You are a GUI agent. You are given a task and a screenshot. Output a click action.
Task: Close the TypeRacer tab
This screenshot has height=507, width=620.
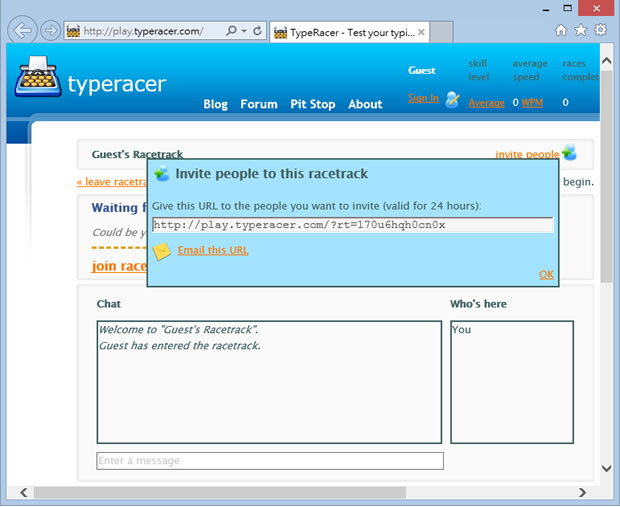pos(421,32)
